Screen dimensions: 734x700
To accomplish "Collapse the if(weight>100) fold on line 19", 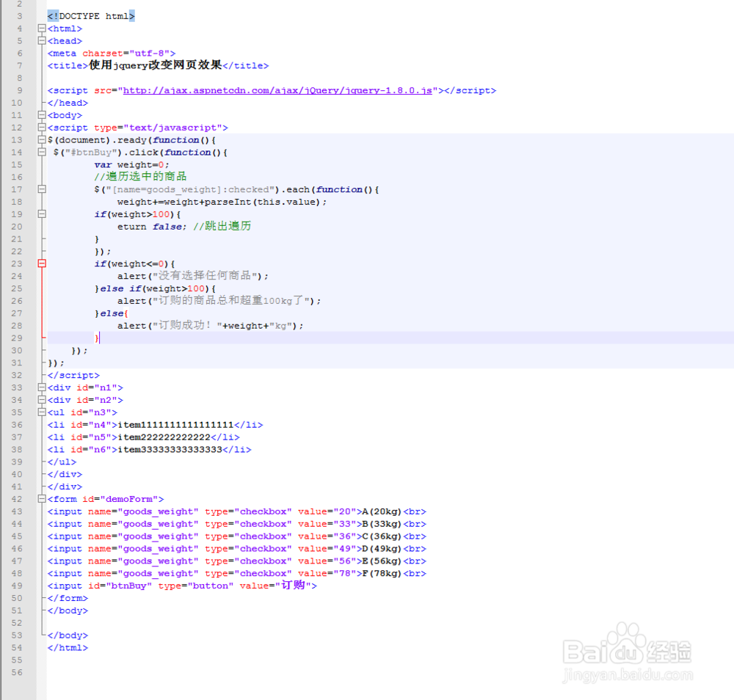I will point(42,214).
